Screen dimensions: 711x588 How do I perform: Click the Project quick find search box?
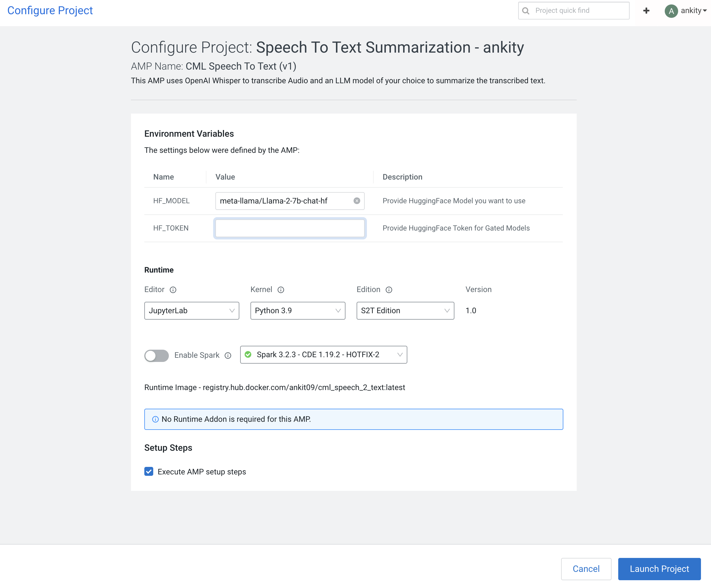pyautogui.click(x=579, y=11)
